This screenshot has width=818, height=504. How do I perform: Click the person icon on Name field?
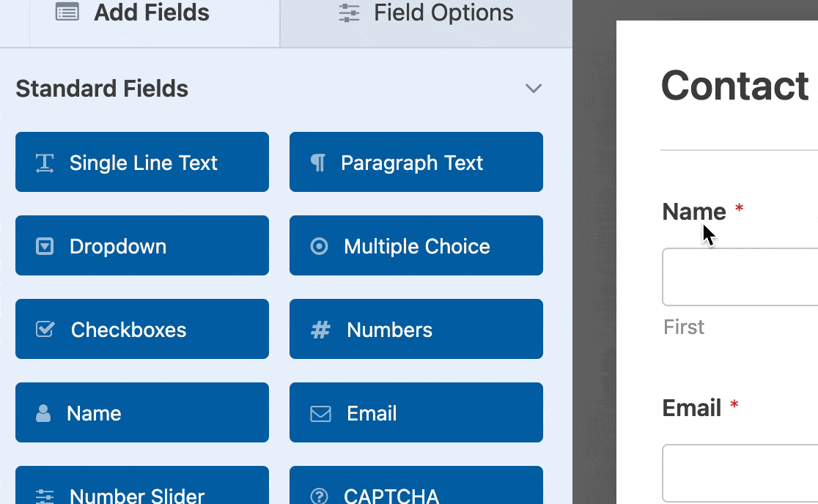[44, 412]
